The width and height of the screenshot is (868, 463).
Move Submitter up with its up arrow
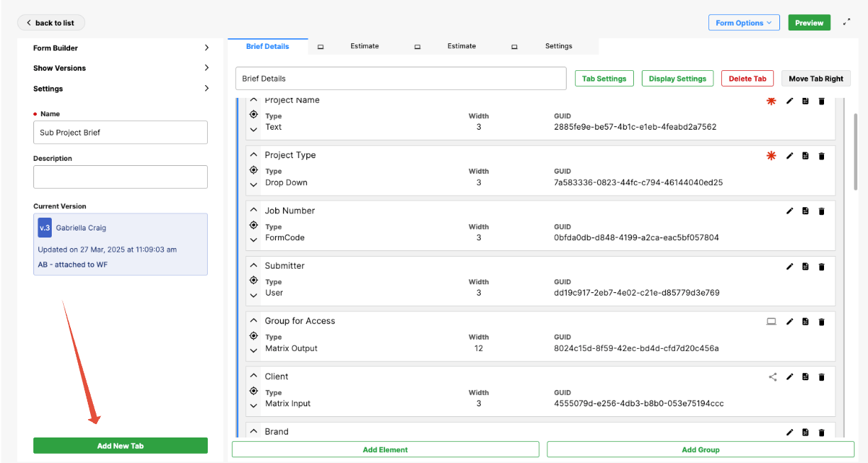click(x=254, y=266)
